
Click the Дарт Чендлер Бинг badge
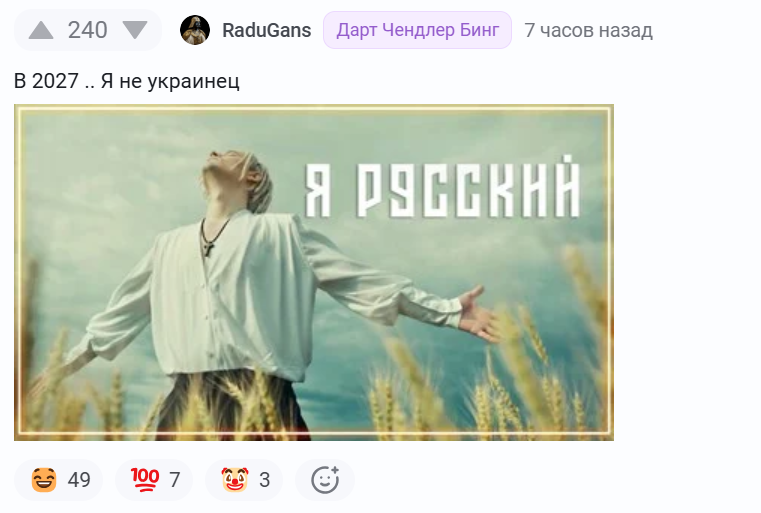[417, 30]
